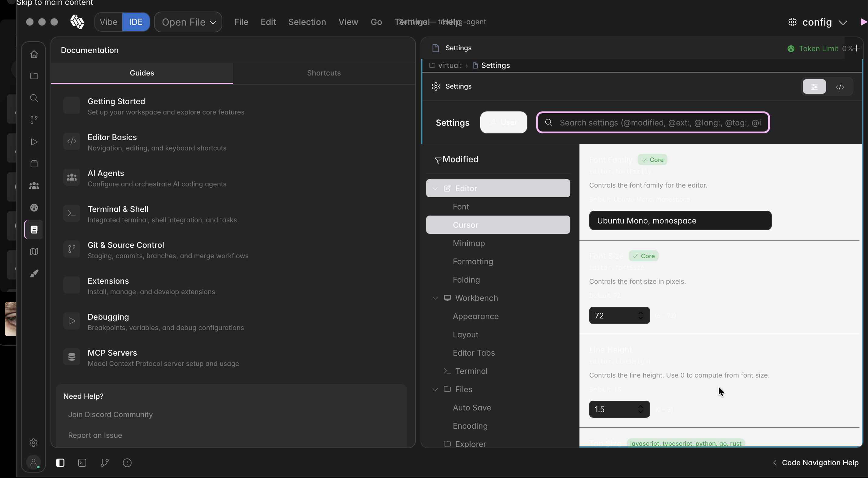The height and width of the screenshot is (478, 868).
Task: Expand the config dropdown menu
Action: click(x=843, y=23)
